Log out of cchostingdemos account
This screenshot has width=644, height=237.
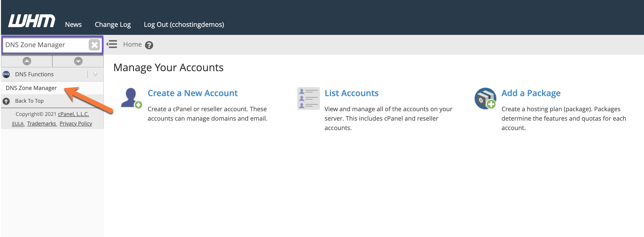[x=184, y=25]
